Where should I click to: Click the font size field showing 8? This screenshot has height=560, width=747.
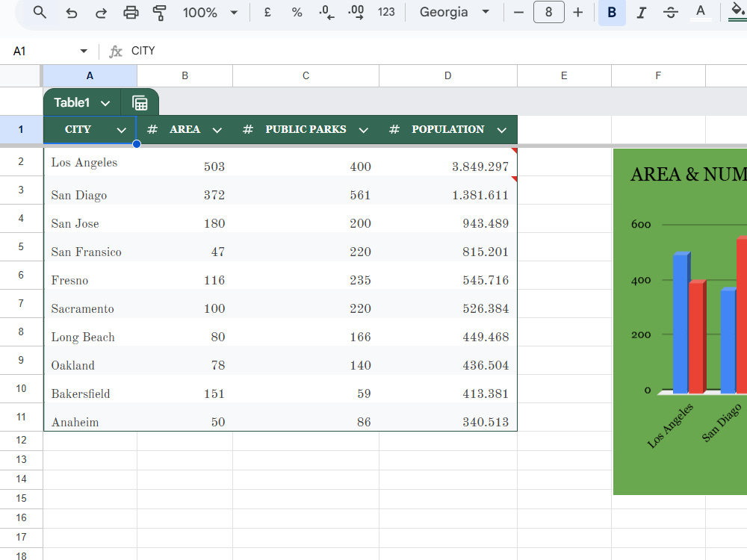pos(549,13)
